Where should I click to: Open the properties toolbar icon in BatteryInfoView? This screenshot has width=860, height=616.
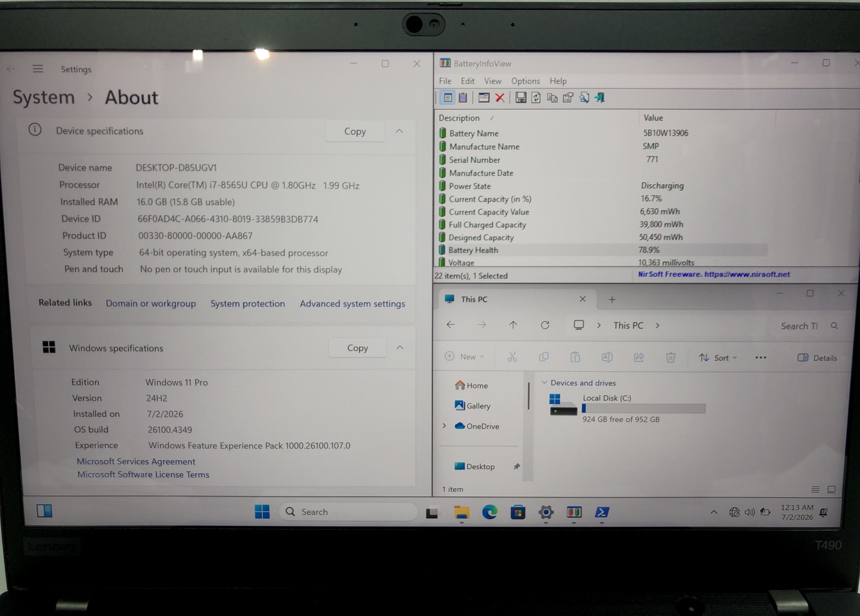pos(568,98)
